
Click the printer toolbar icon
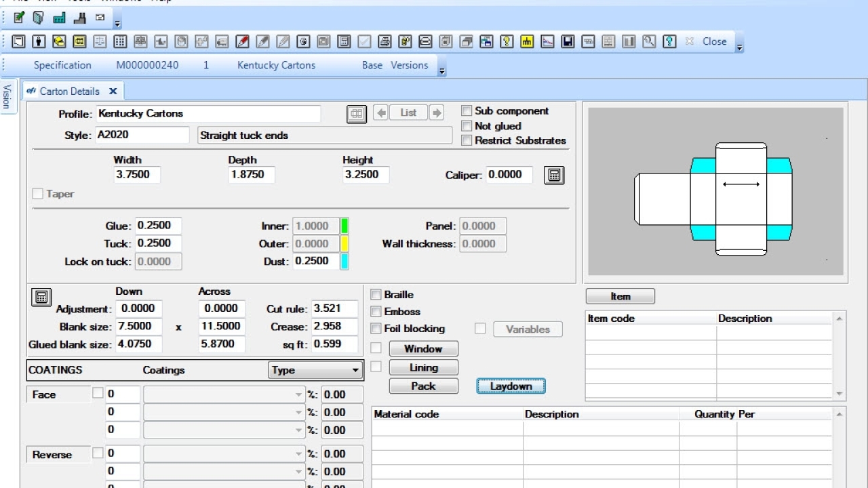point(384,41)
